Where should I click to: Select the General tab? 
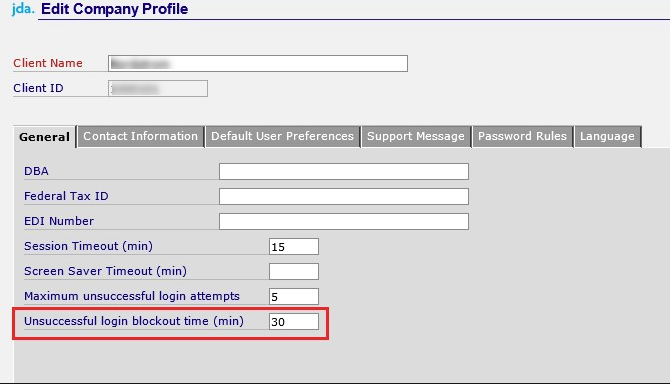tap(44, 137)
